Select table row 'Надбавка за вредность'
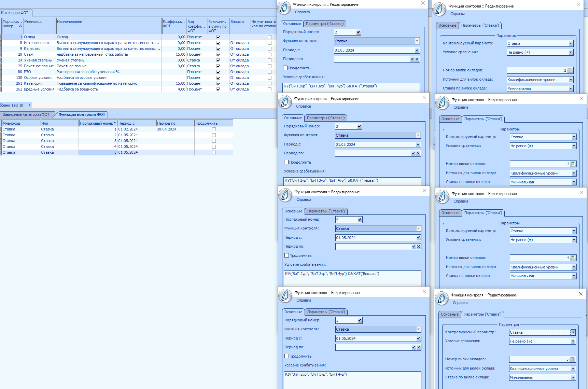Viewport: 588px width, 389px height. (138, 89)
